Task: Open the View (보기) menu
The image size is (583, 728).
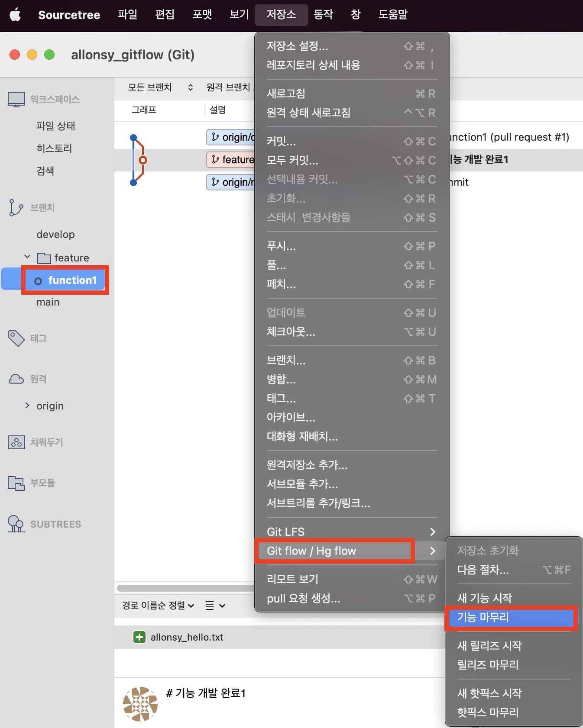Action: [239, 15]
